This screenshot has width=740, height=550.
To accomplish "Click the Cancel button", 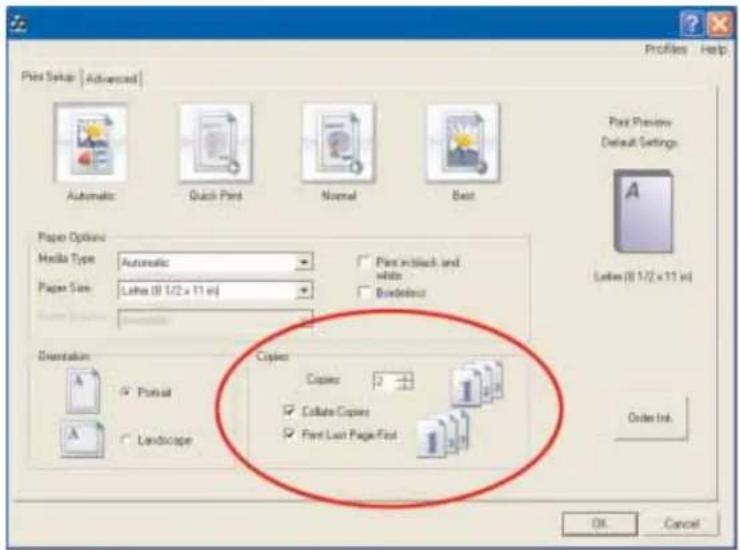I will pyautogui.click(x=681, y=524).
